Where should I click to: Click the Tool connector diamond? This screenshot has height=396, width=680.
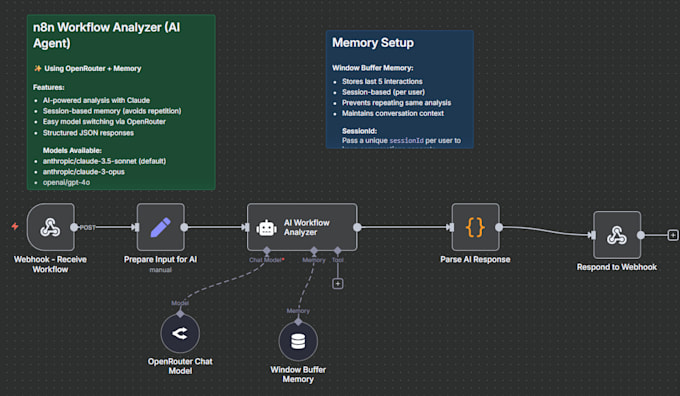[x=337, y=251]
